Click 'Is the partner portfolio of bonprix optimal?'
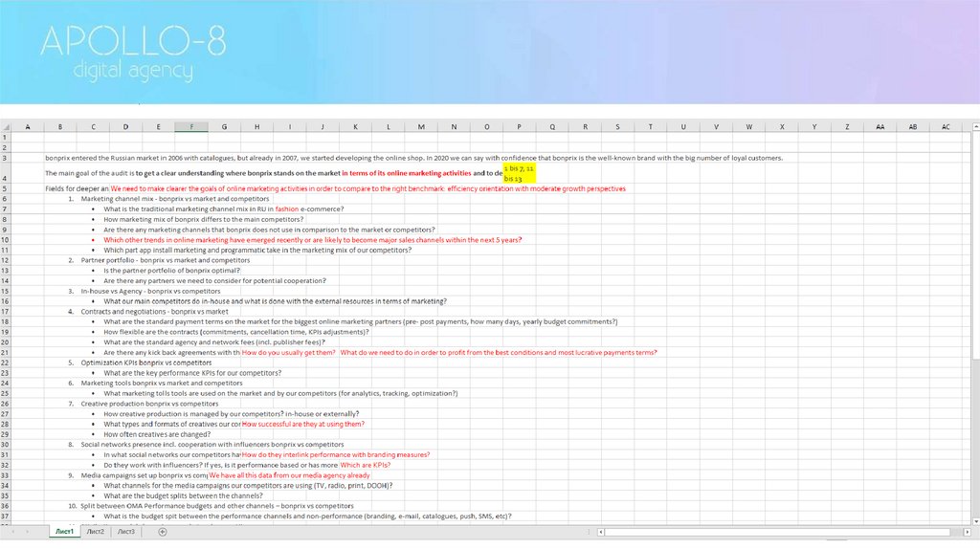 click(172, 271)
